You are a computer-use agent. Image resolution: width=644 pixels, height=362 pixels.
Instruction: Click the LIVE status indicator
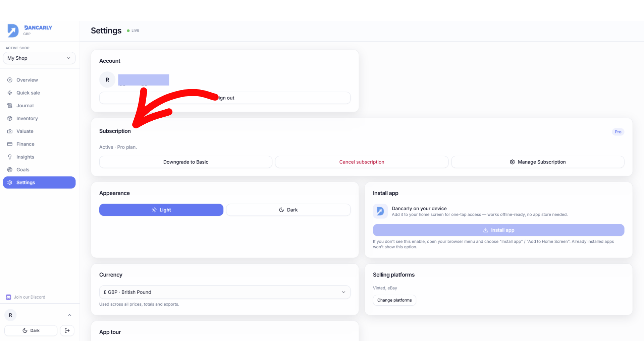coord(133,31)
